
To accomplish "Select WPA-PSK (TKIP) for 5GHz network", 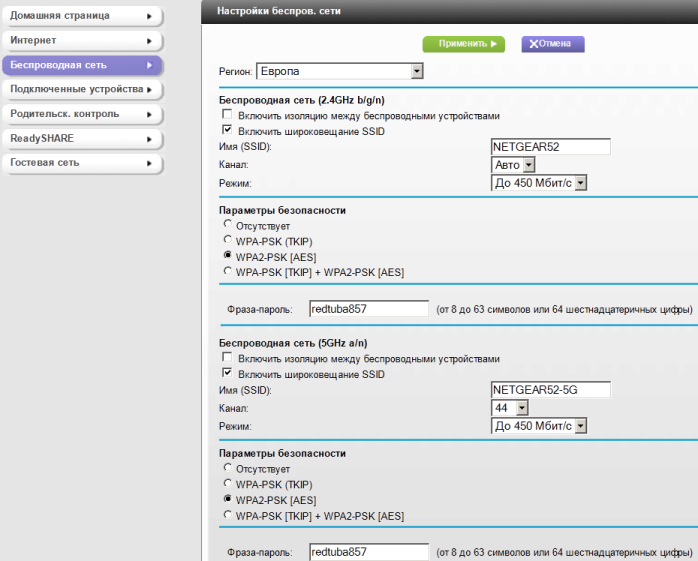I will tap(227, 483).
